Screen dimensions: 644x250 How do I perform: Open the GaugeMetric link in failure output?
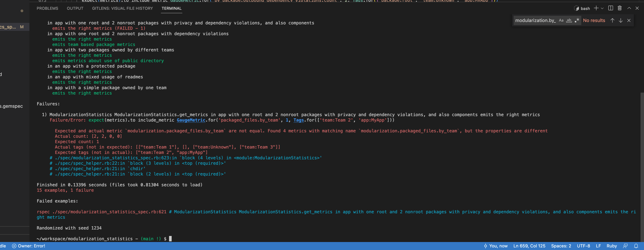click(x=191, y=120)
